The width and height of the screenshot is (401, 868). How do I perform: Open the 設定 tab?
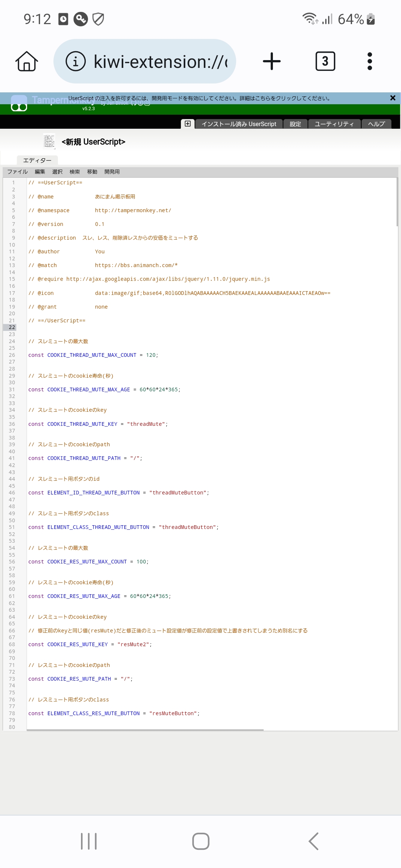click(295, 124)
